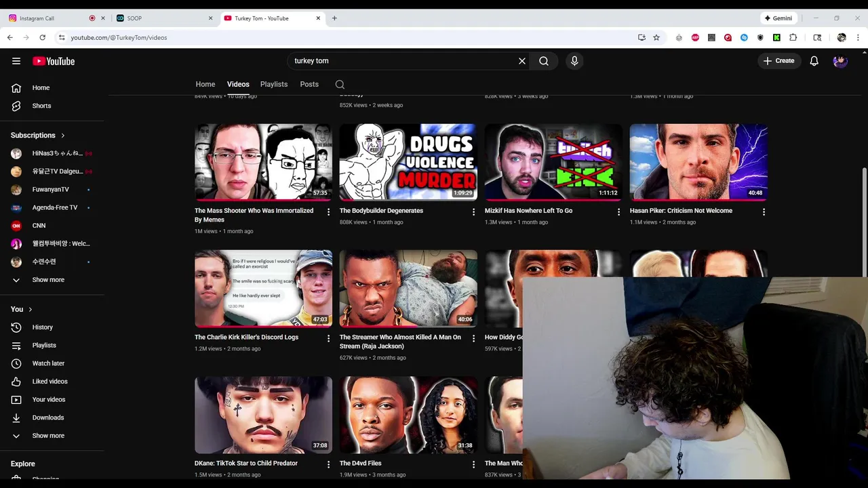Open the YouTube hamburger guide menu
The height and width of the screenshot is (488, 868).
coord(16,61)
